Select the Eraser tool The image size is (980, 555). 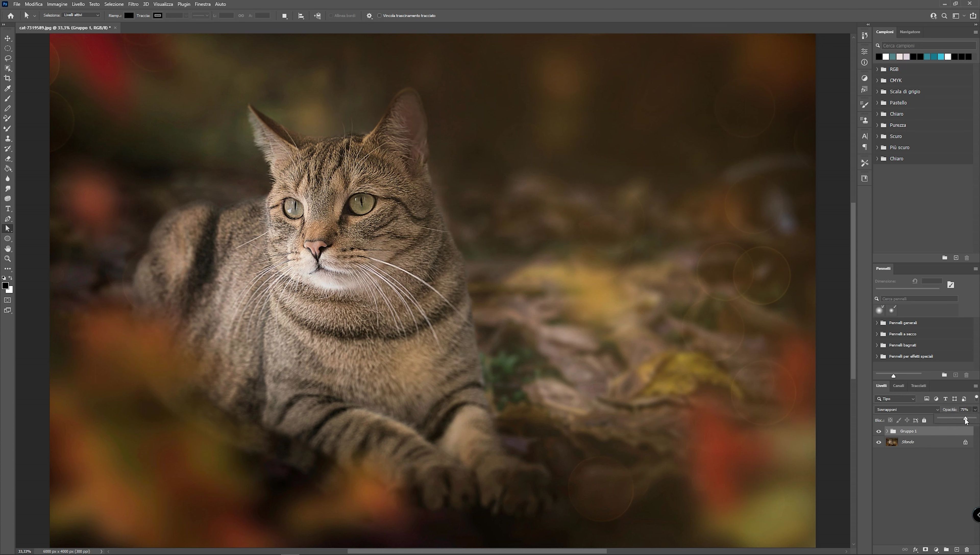click(8, 159)
